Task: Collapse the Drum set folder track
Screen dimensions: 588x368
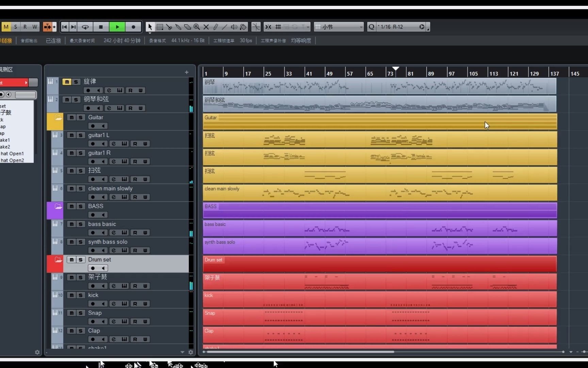Action: tap(58, 260)
